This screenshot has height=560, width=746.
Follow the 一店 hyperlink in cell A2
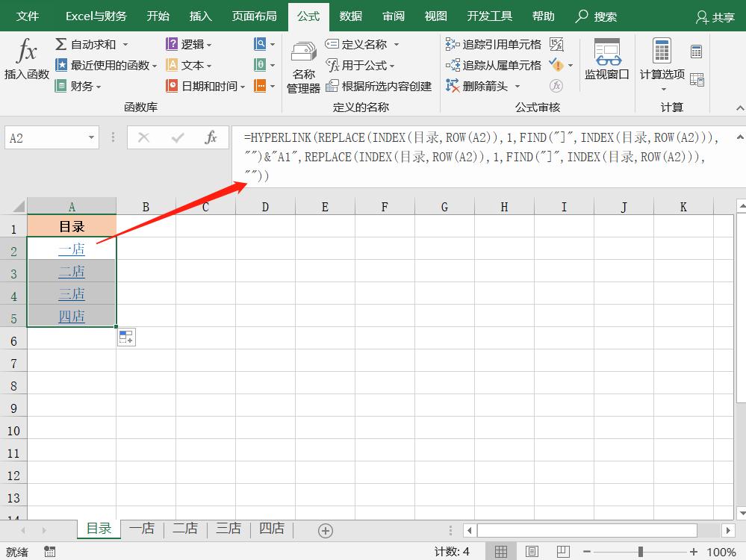[71, 249]
